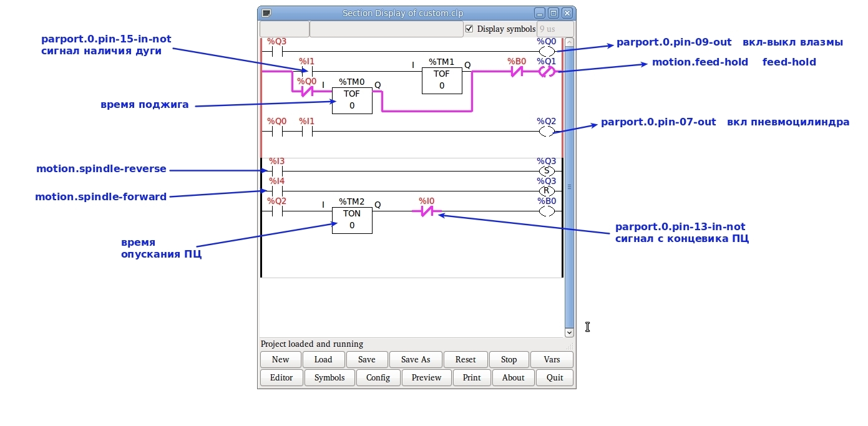868x426 pixels.
Task: Select the %B0 normally closed contact
Action: [x=517, y=72]
